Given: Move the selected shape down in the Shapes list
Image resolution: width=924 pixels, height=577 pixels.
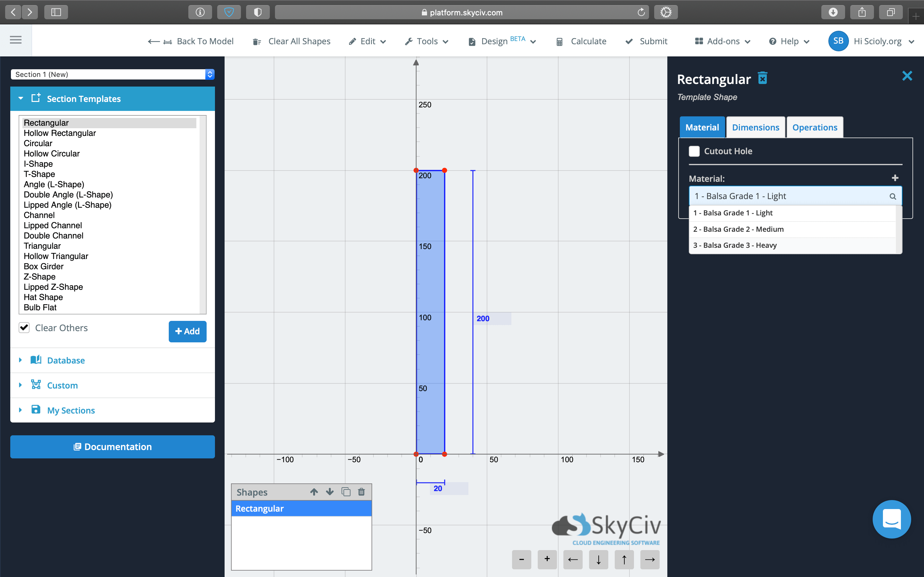Looking at the screenshot, I should 330,492.
